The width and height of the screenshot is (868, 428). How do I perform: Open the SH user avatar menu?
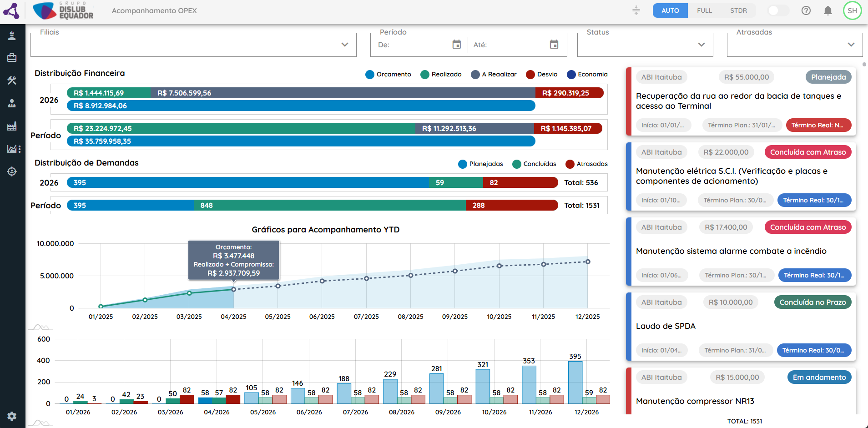[x=852, y=10]
